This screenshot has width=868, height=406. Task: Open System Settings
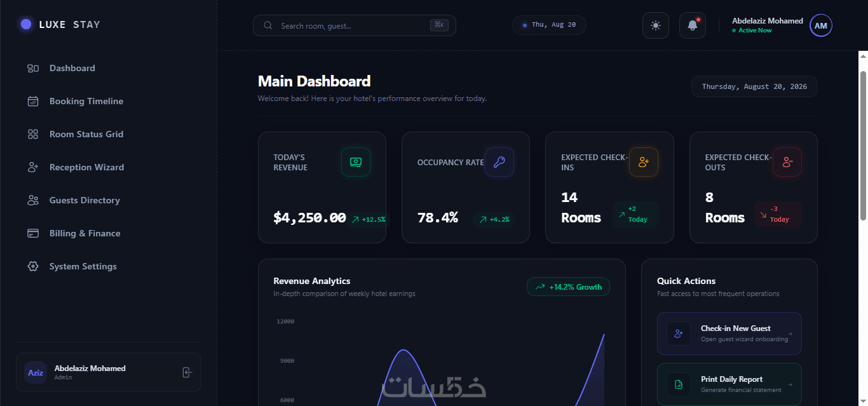[x=108, y=266]
